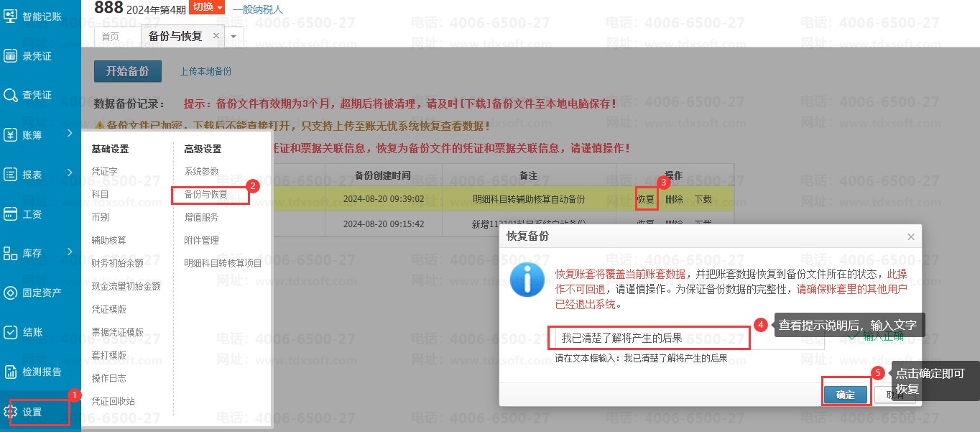Open 科目 settings menu item
This screenshot has width=980, height=432.
click(x=100, y=194)
